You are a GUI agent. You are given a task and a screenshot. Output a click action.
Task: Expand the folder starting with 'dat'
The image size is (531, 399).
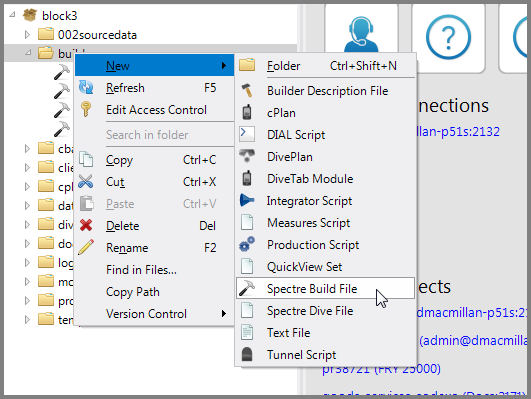[x=27, y=205]
